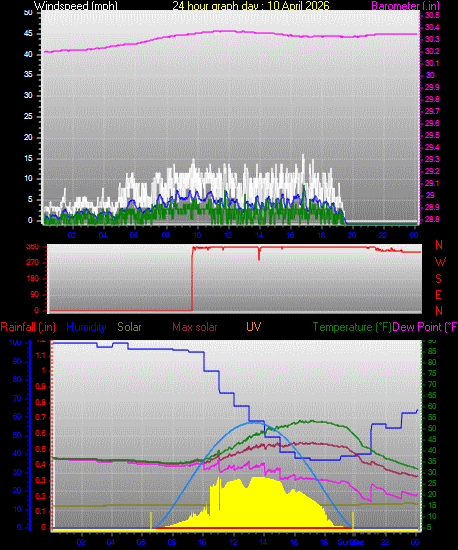Click the 90 wind direction degree label

[35, 295]
